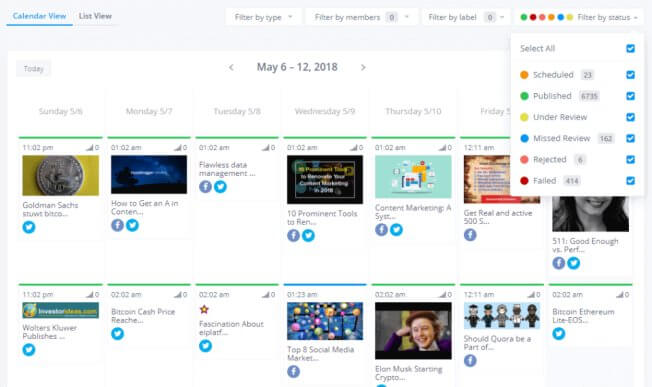Uncheck the Rejected status checkbox

point(630,160)
